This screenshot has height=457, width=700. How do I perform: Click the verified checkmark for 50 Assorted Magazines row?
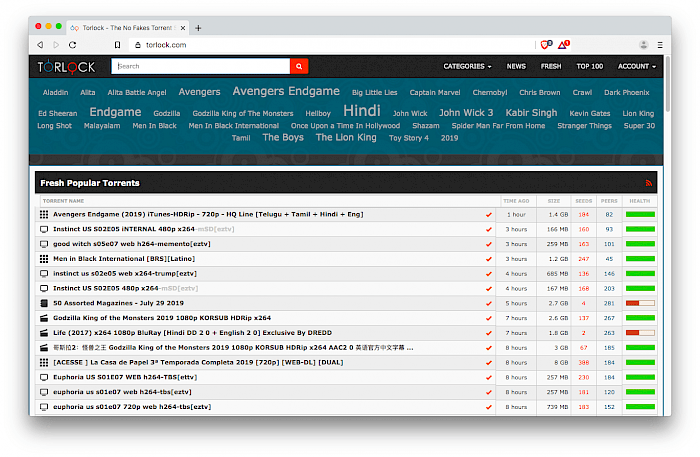click(489, 303)
